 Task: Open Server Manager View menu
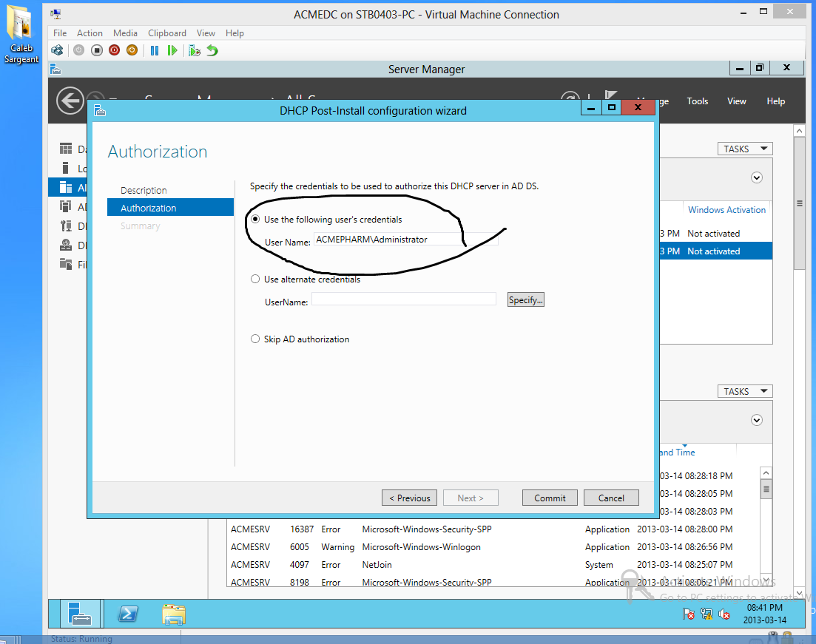point(736,101)
